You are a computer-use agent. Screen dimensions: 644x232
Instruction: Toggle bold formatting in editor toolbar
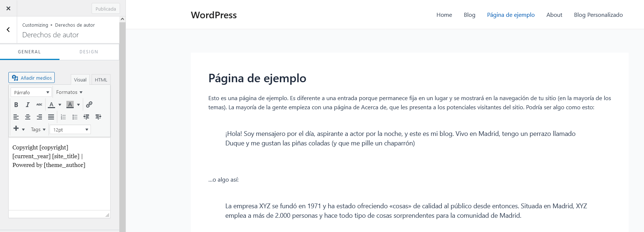[16, 105]
